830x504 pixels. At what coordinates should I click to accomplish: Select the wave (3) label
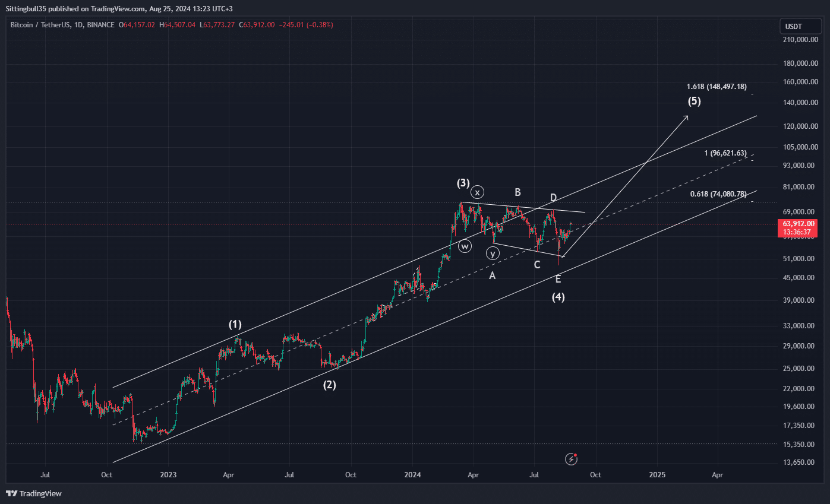463,183
